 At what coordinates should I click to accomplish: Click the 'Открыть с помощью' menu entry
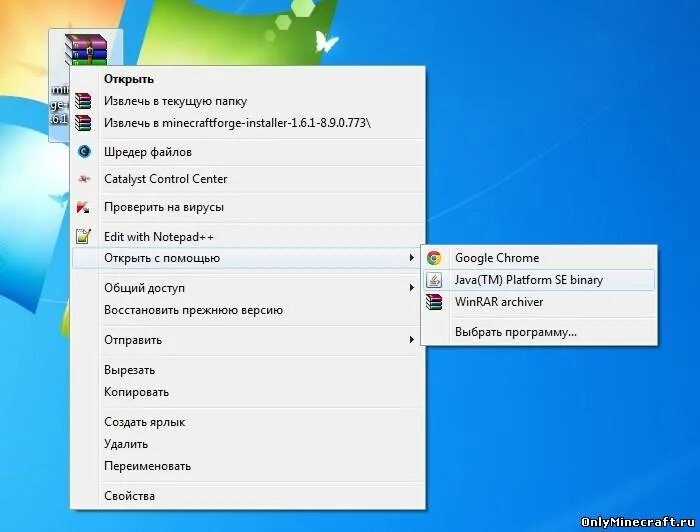248,258
